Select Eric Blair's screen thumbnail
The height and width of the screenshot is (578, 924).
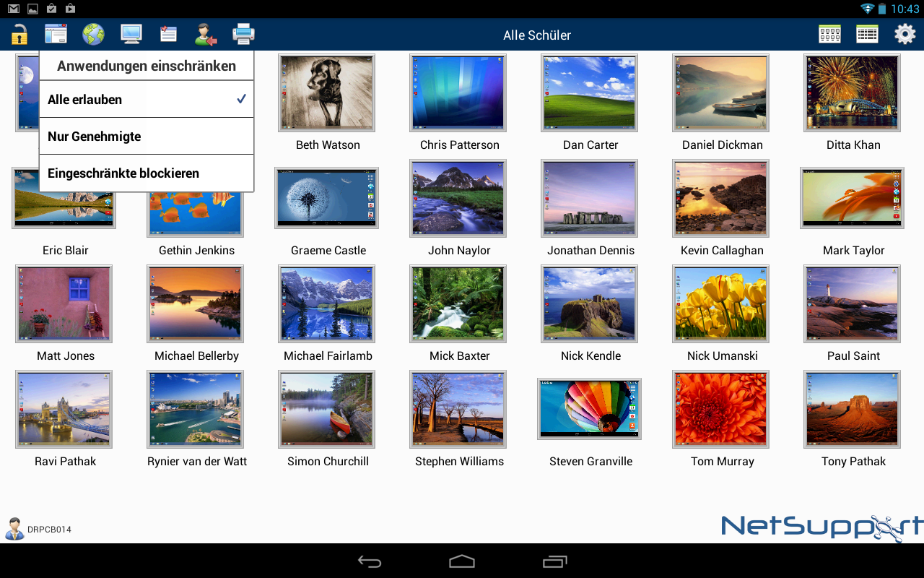64,210
